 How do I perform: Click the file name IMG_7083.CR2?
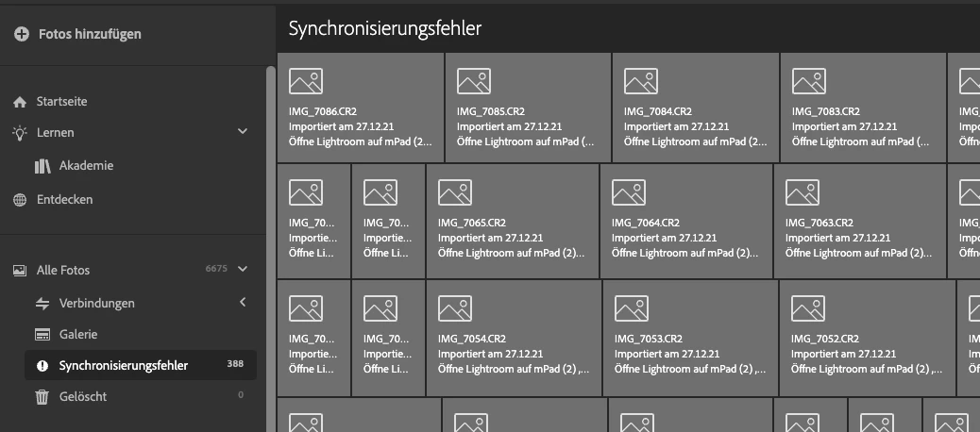pyautogui.click(x=825, y=111)
